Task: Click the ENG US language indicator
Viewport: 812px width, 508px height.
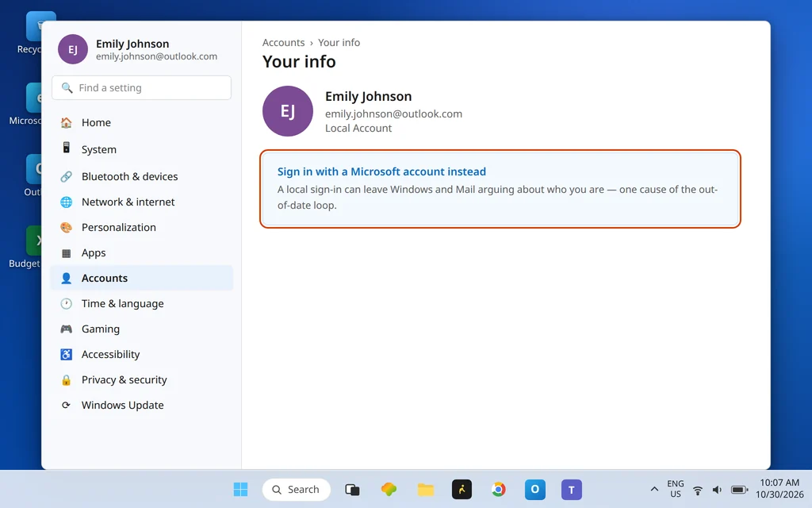Action: (x=676, y=489)
